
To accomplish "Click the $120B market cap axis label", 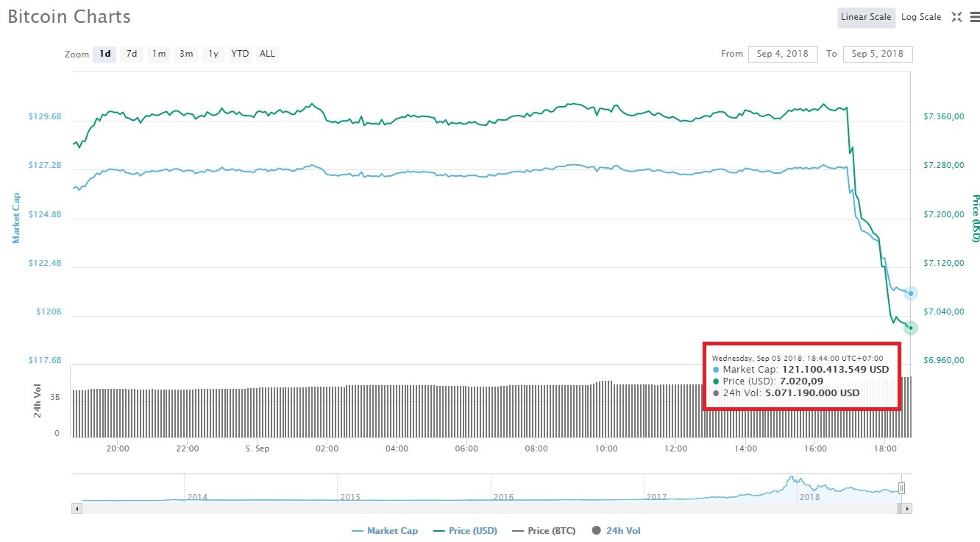I will tap(49, 312).
